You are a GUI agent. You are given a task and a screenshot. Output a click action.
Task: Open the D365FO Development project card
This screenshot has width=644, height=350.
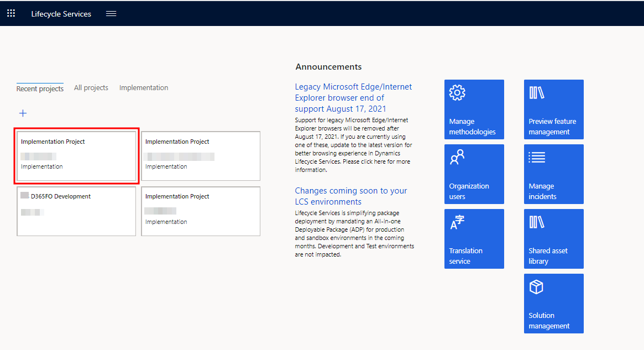[76, 211]
